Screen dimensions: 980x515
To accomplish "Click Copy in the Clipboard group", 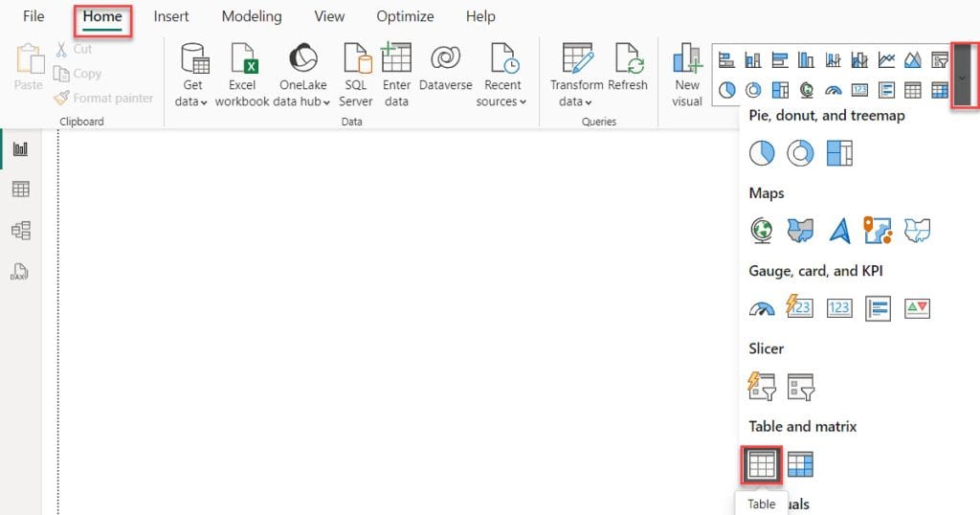I will coord(78,74).
